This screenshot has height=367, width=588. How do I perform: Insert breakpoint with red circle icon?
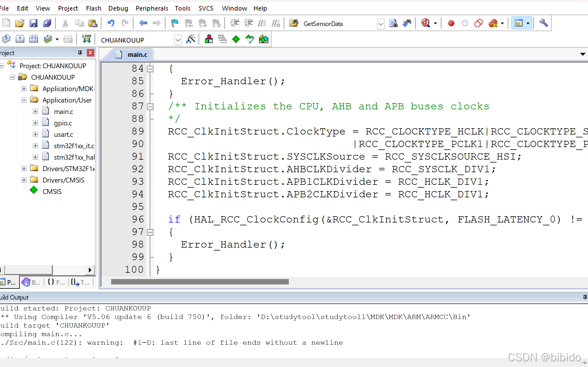[451, 23]
